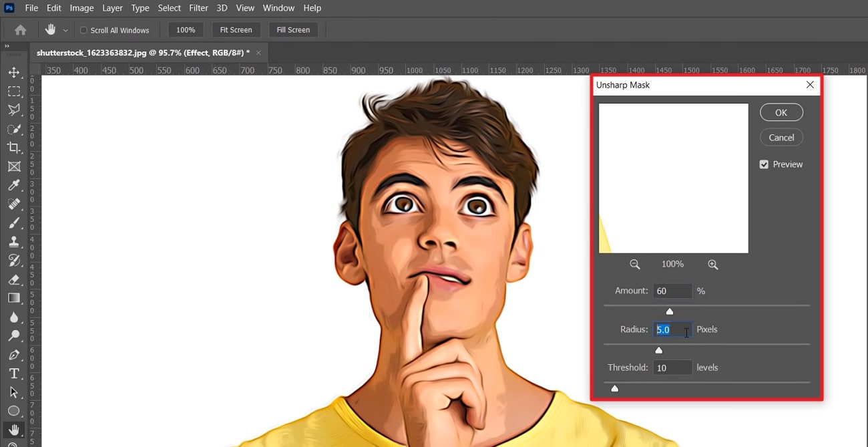Enable Scroll All Windows checkbox
Viewport: 868px width, 447px height.
click(x=83, y=30)
